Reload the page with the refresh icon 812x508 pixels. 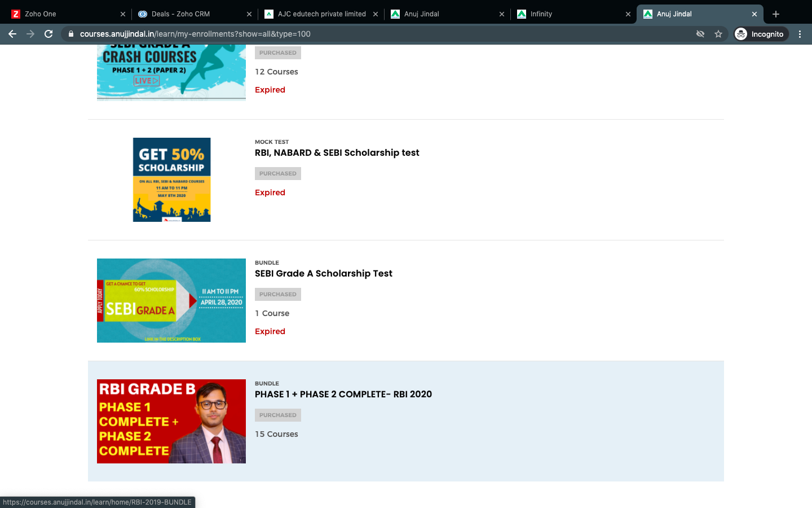tap(48, 34)
